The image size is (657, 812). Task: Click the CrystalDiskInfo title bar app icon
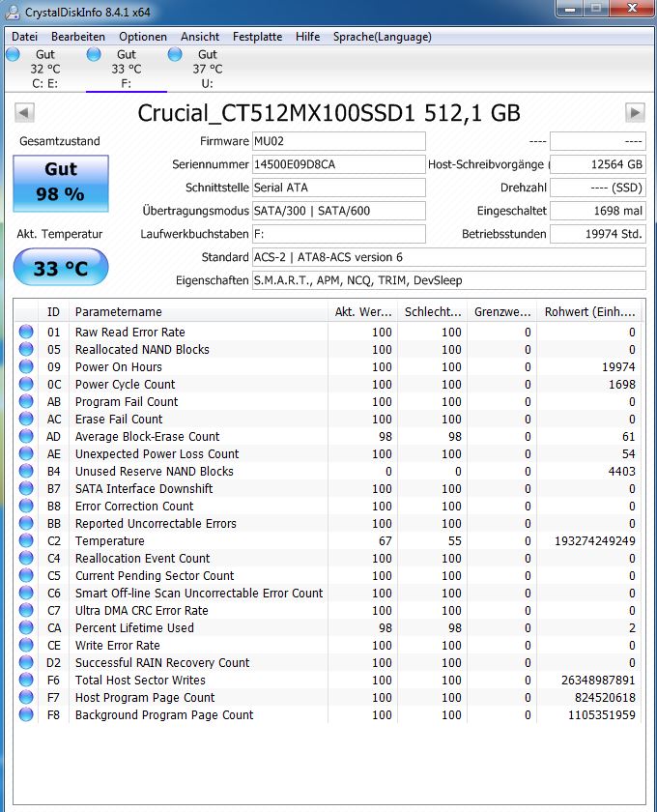pyautogui.click(x=13, y=12)
